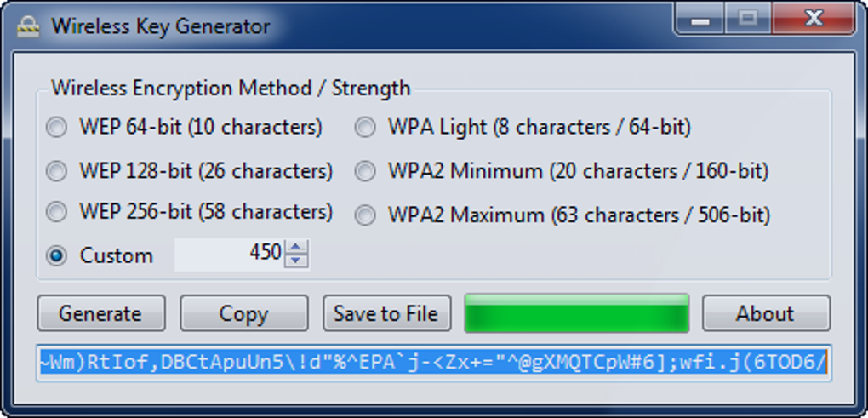This screenshot has width=868, height=418.
Task: Close the Wireless Key Generator window
Action: tap(814, 20)
